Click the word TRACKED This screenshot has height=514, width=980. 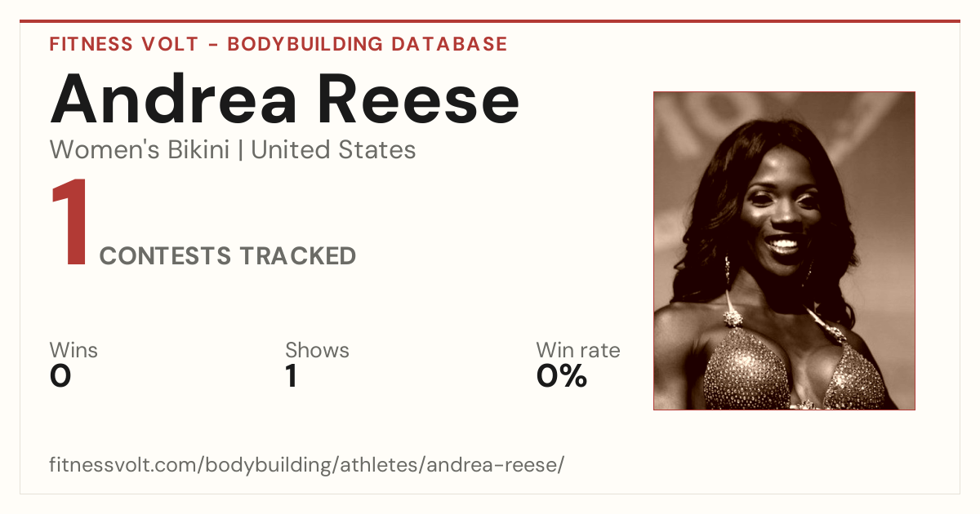(x=297, y=256)
